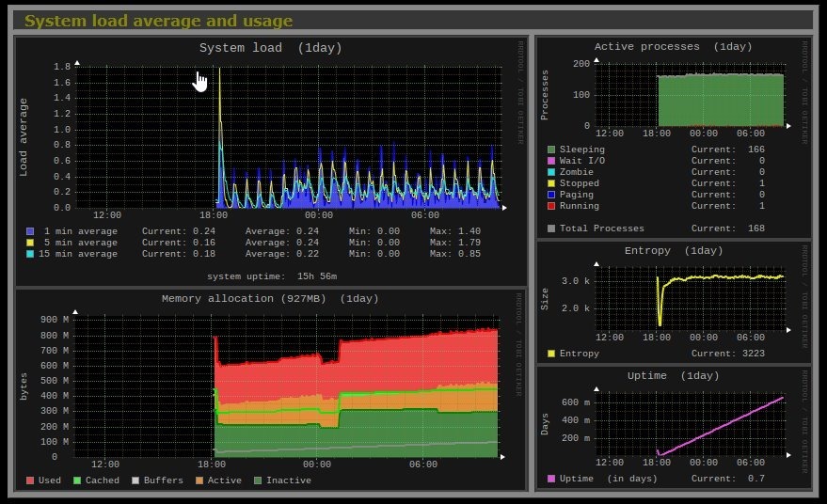Click the cyan 15 min average swatch
827x504 pixels.
[x=31, y=254]
